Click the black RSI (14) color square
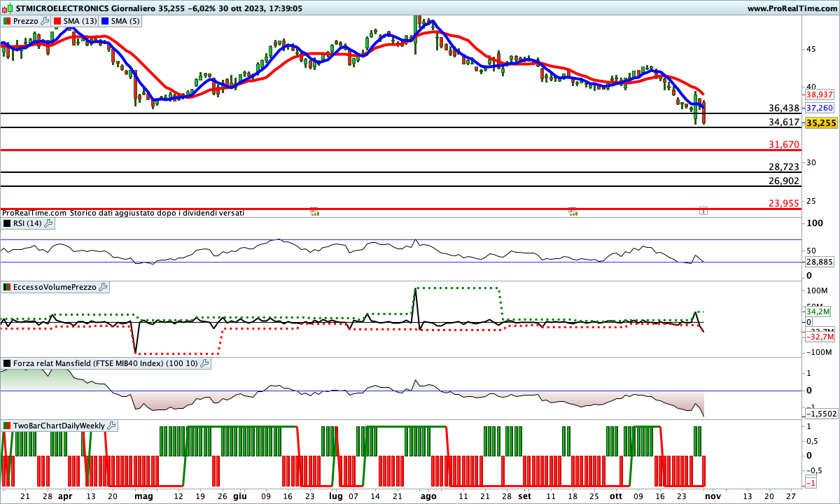840x504 pixels. pyautogui.click(x=6, y=223)
